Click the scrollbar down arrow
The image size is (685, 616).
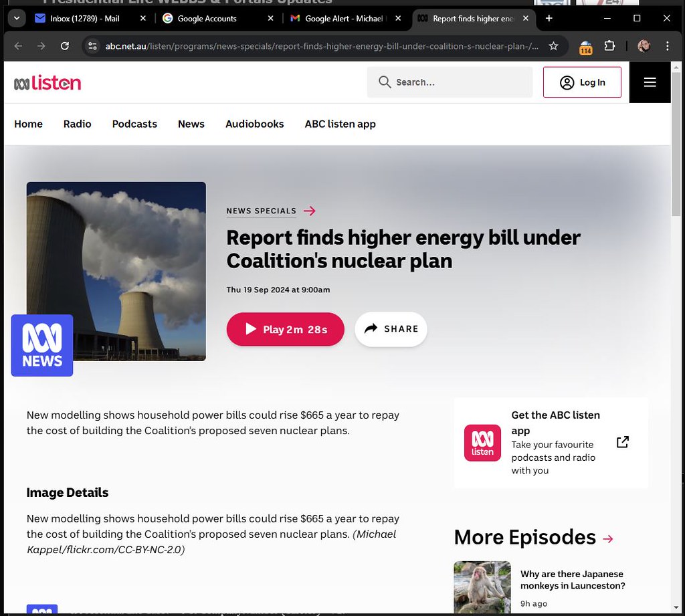coord(676,608)
